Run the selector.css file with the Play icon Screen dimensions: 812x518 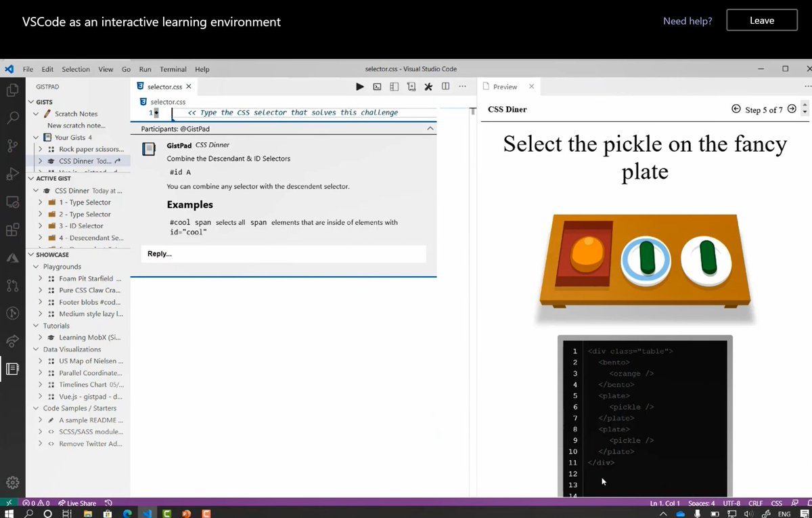[x=359, y=86]
